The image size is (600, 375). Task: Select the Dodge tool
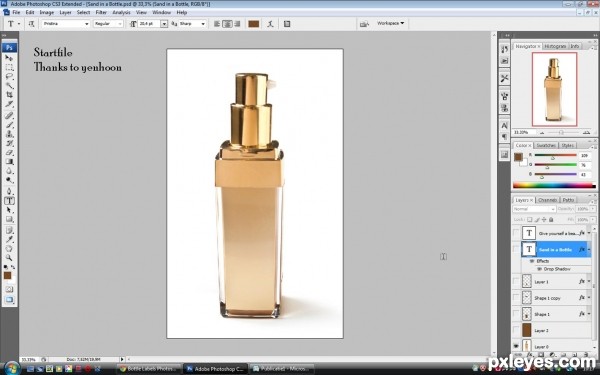pos(9,180)
